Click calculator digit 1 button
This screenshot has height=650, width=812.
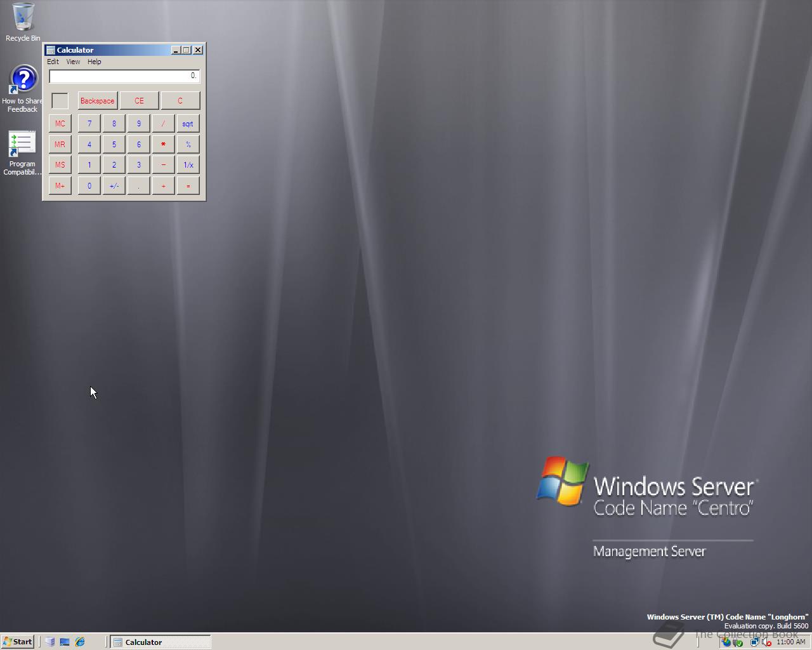pos(89,164)
